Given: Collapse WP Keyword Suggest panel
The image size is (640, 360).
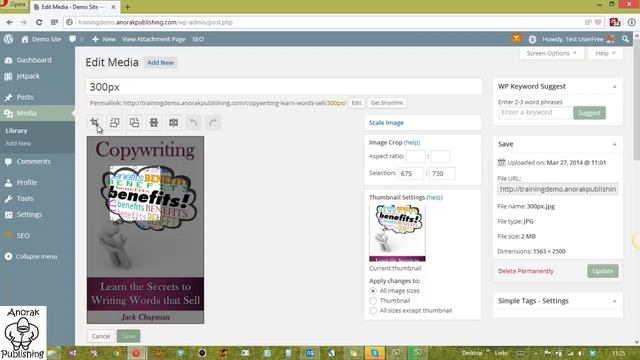Looking at the screenshot, I should pyautogui.click(x=614, y=87).
